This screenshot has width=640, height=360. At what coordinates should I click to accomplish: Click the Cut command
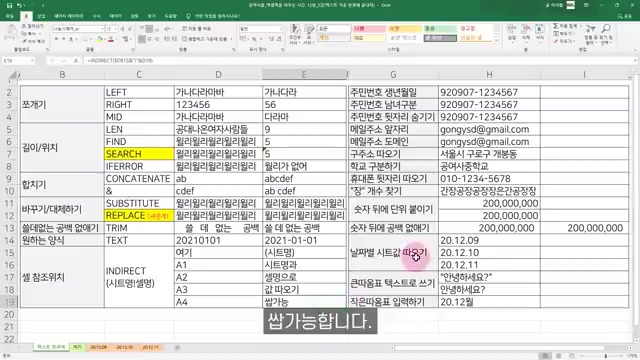coord(32,26)
